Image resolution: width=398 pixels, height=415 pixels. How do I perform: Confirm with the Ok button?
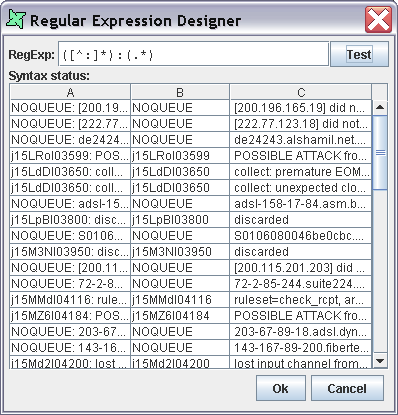point(281,388)
